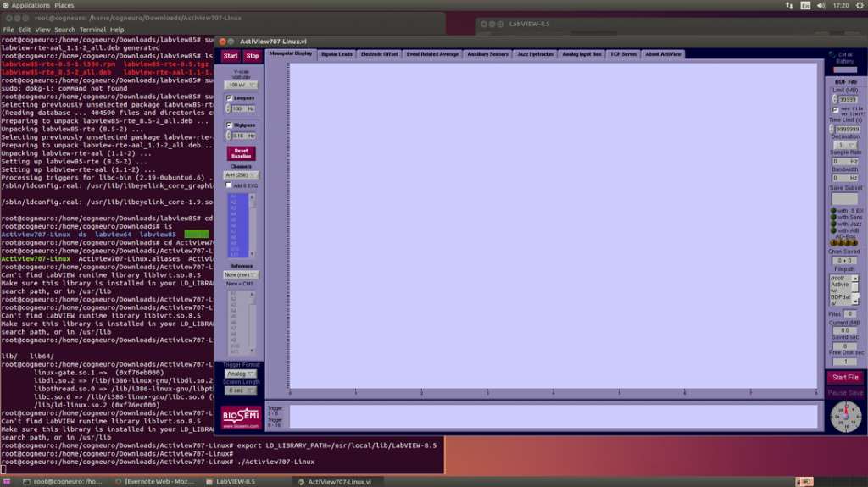The image size is (868, 487).
Task: Toggle the 'with Sens' LED option
Action: (x=834, y=218)
